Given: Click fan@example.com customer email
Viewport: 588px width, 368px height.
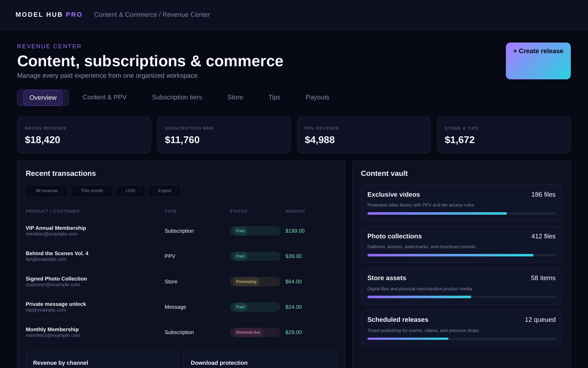Looking at the screenshot, I should pyautogui.click(x=46, y=260).
